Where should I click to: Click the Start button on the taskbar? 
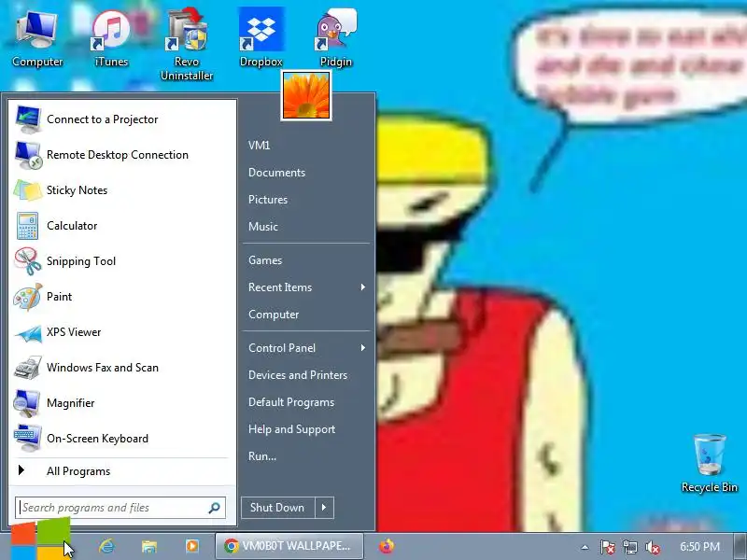[x=40, y=540]
